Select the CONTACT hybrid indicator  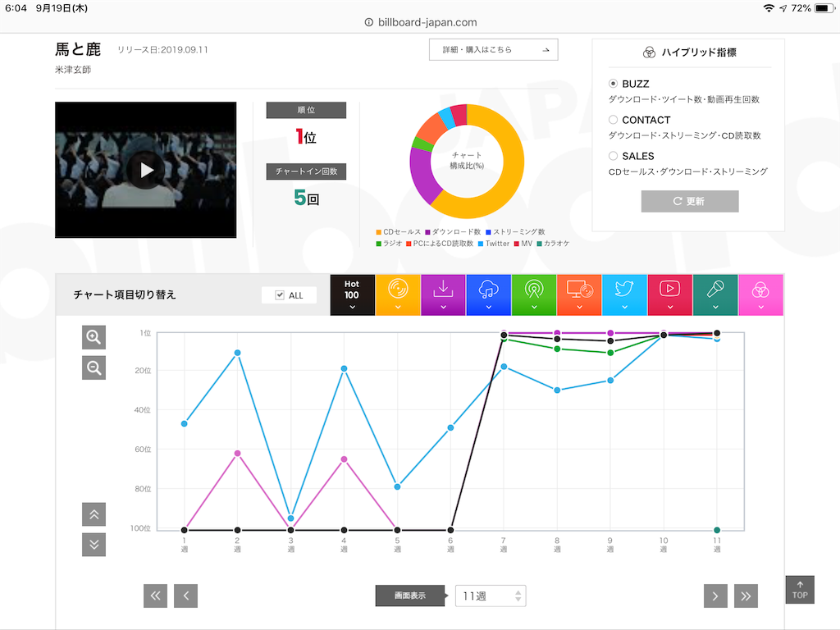click(x=612, y=119)
